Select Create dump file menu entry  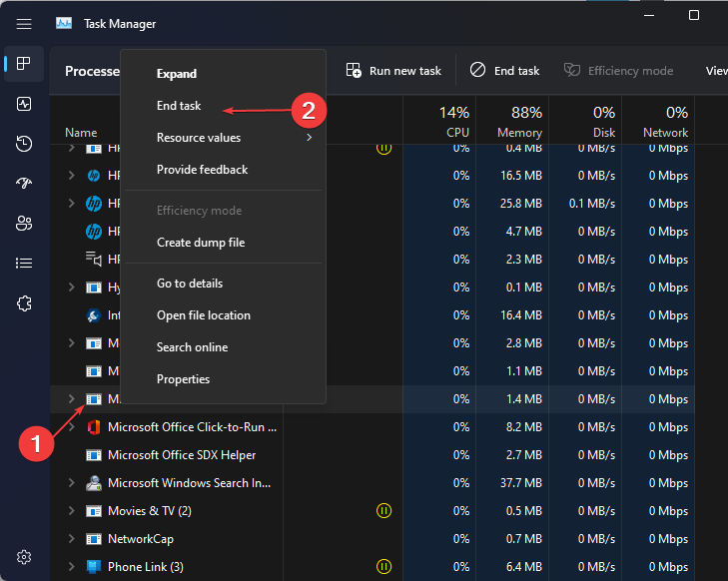pyautogui.click(x=224, y=243)
